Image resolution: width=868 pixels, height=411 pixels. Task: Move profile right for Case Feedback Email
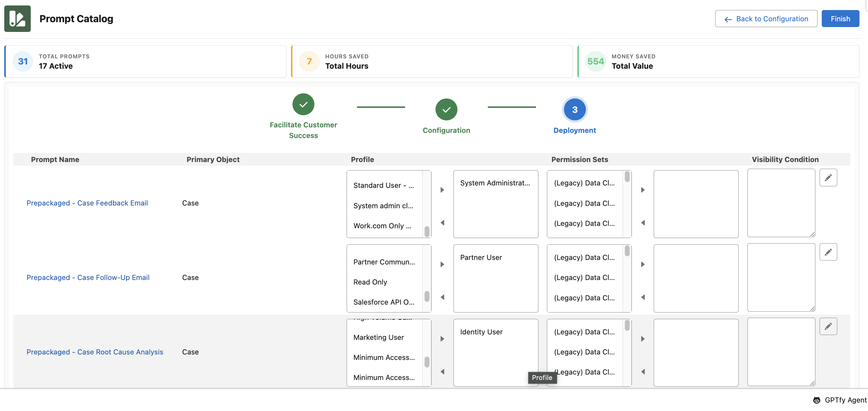coord(442,190)
